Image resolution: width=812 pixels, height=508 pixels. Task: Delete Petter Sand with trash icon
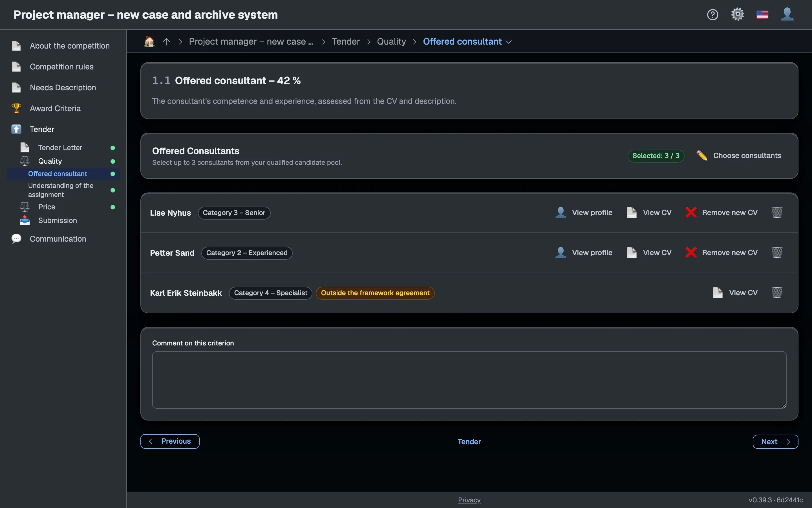click(x=777, y=253)
